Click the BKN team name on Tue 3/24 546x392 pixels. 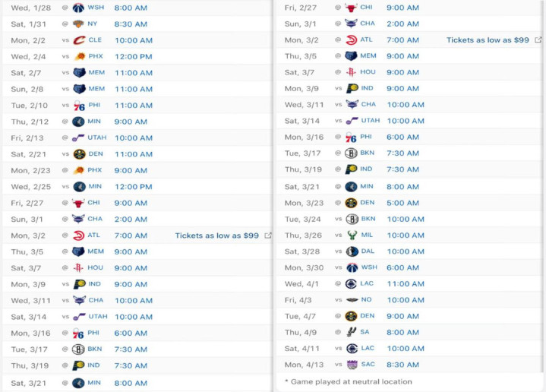[368, 219]
